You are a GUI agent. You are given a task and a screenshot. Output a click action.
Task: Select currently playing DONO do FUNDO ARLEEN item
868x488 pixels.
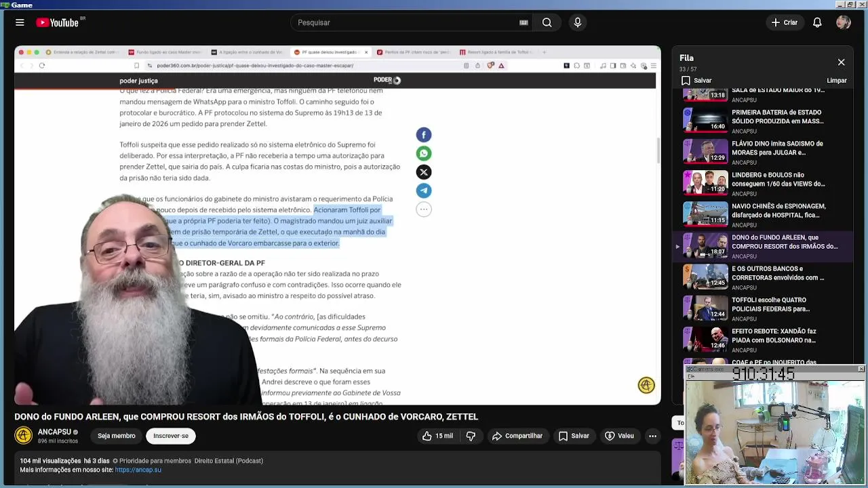click(x=763, y=246)
